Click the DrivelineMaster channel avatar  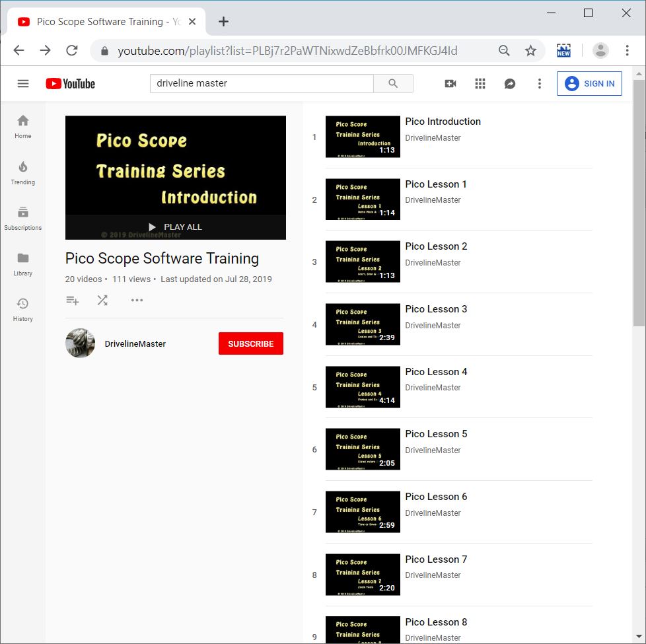click(81, 343)
